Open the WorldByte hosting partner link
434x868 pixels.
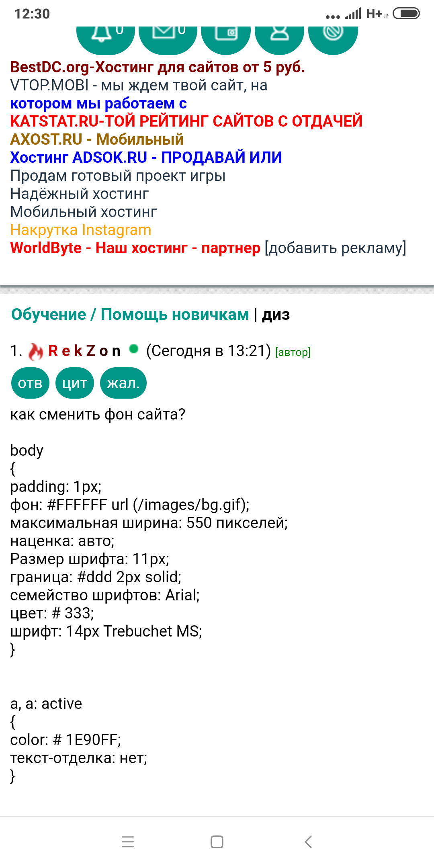tap(135, 248)
